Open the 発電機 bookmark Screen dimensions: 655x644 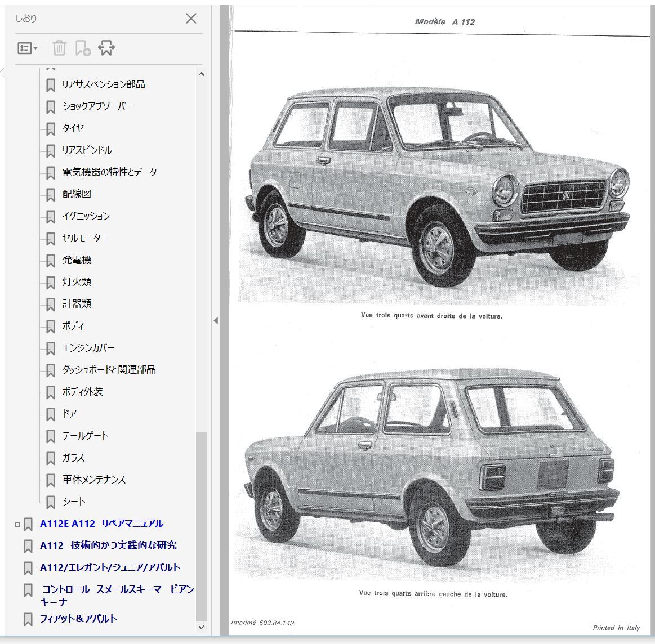[x=77, y=260]
